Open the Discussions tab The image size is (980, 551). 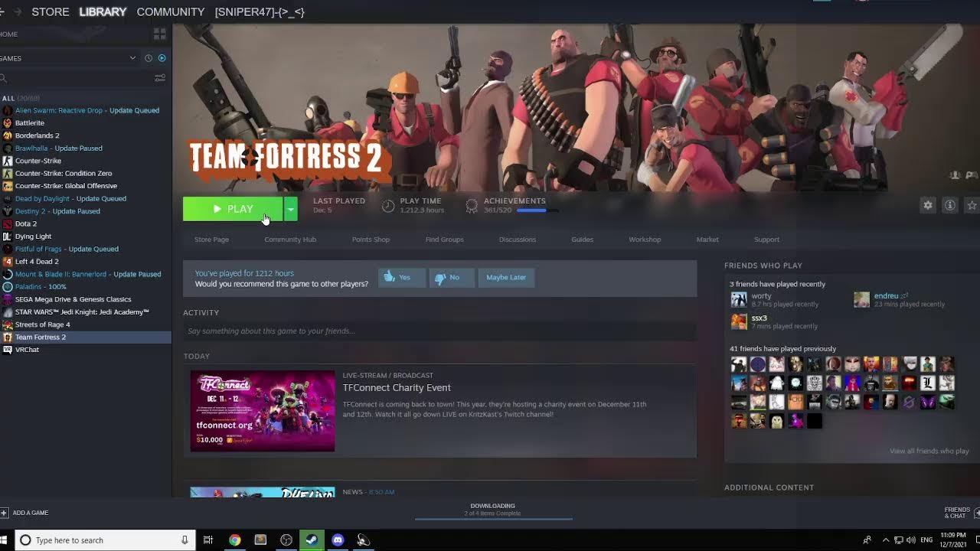point(518,240)
